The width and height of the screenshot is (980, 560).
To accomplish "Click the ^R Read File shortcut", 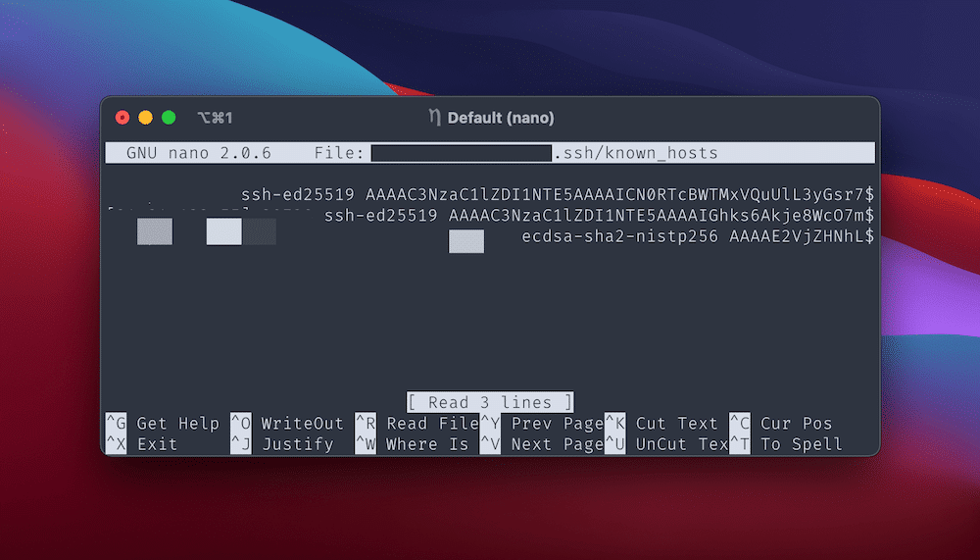I will (416, 424).
